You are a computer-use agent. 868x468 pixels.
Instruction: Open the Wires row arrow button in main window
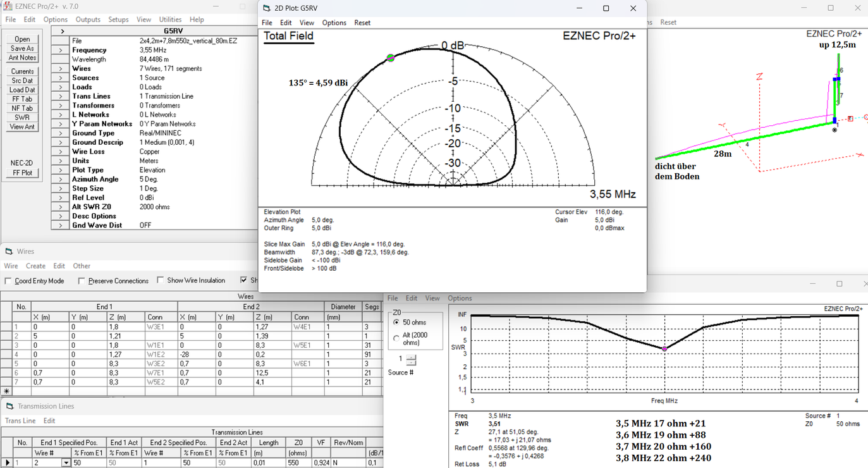(61, 68)
